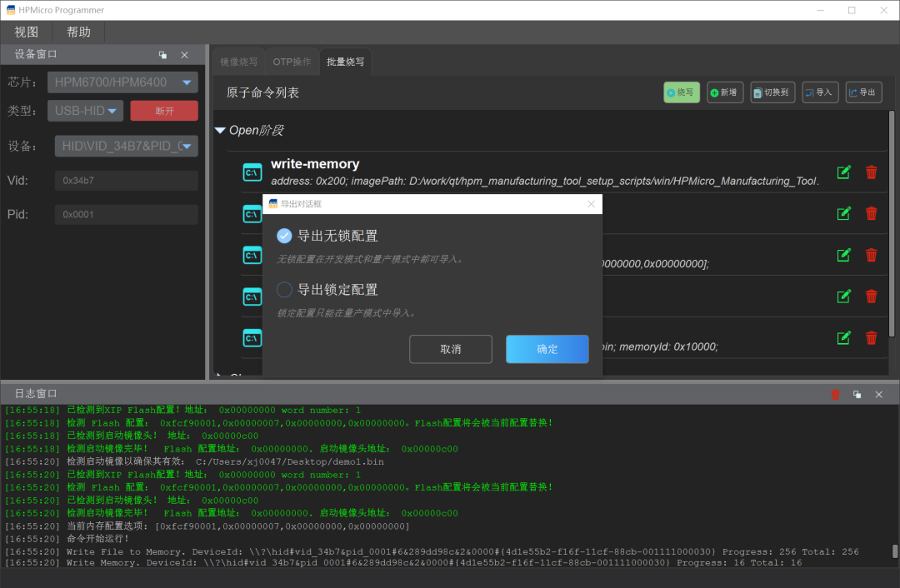The width and height of the screenshot is (900, 588).
Task: Click the fourth command row's C:\ icon
Action: (252, 296)
